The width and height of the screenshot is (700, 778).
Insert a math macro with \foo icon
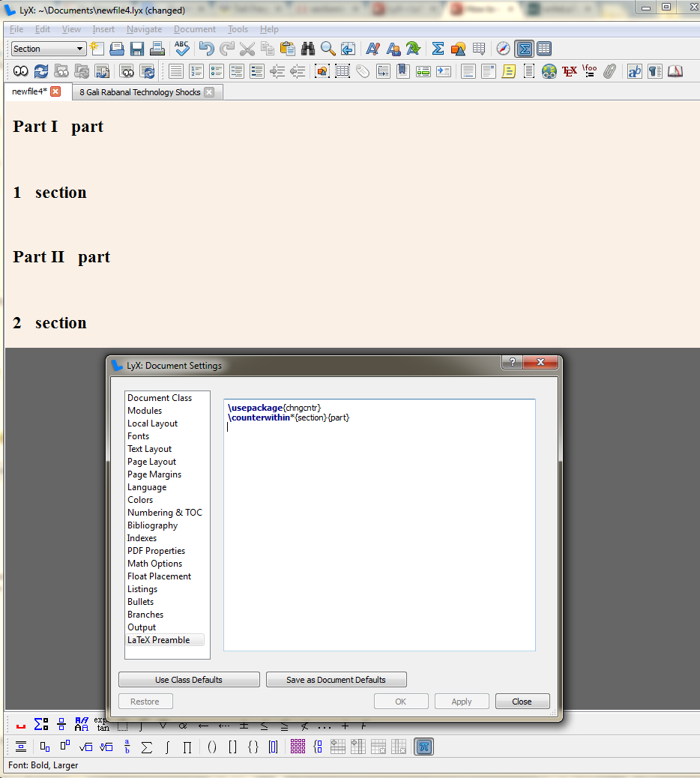pyautogui.click(x=589, y=71)
